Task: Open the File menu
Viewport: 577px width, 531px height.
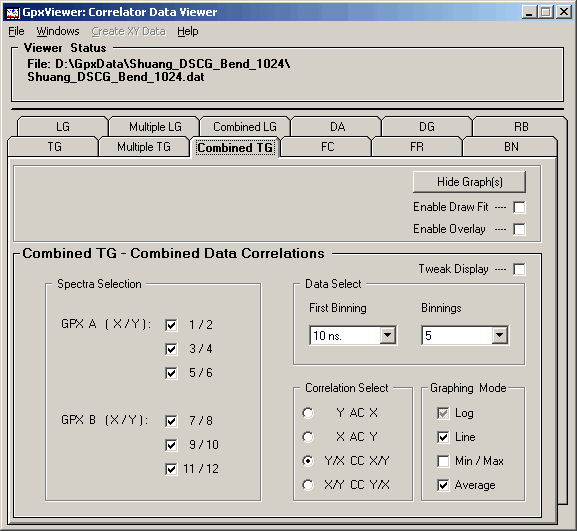Action: point(16,31)
